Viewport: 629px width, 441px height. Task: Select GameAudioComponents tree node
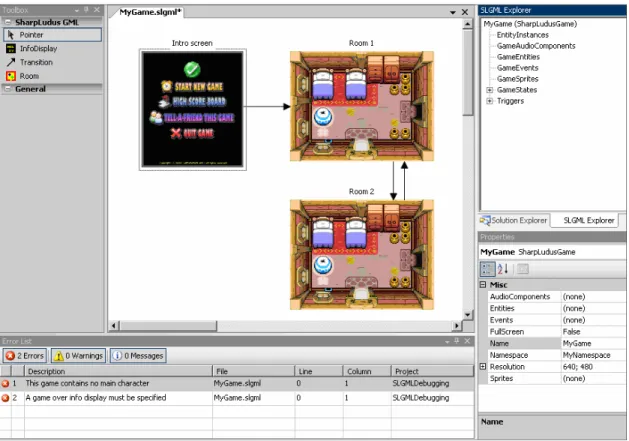(536, 46)
